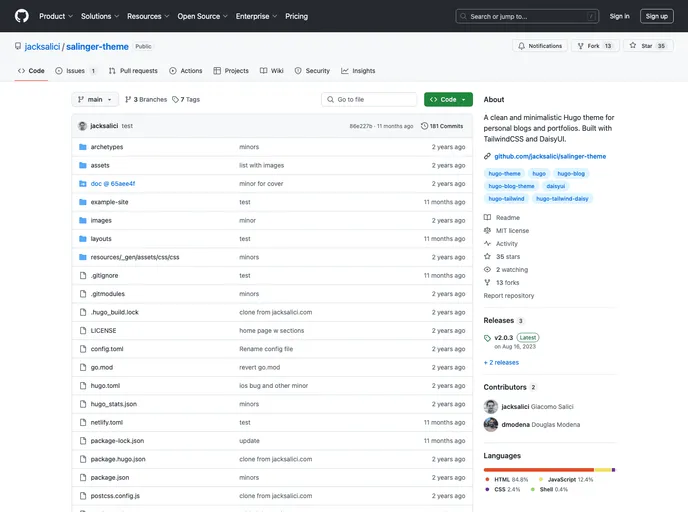This screenshot has width=688, height=512.
Task: Click jacksalici's avatar in the commit row
Action: pyautogui.click(x=82, y=126)
